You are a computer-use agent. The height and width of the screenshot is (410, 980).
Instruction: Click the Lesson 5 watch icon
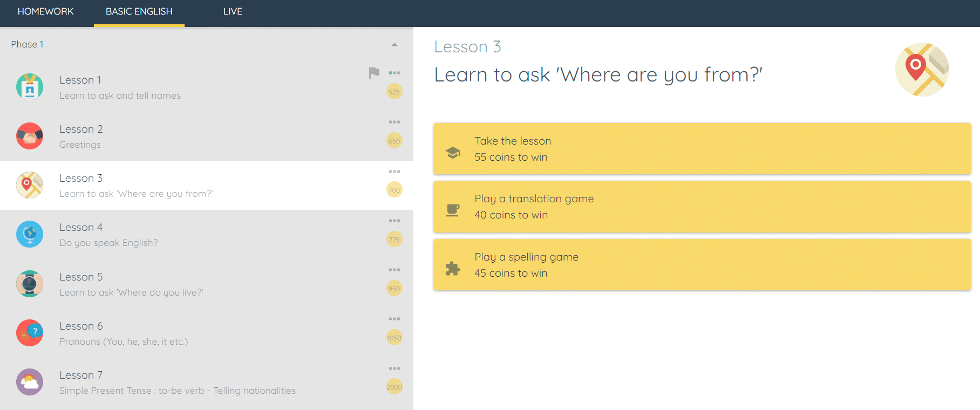pos(30,284)
